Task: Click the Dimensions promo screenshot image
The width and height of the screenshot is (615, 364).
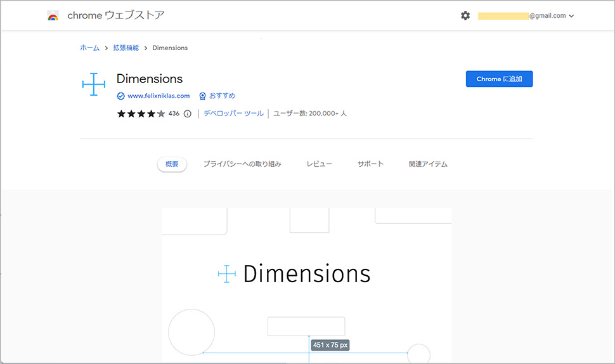Action: pos(306,285)
